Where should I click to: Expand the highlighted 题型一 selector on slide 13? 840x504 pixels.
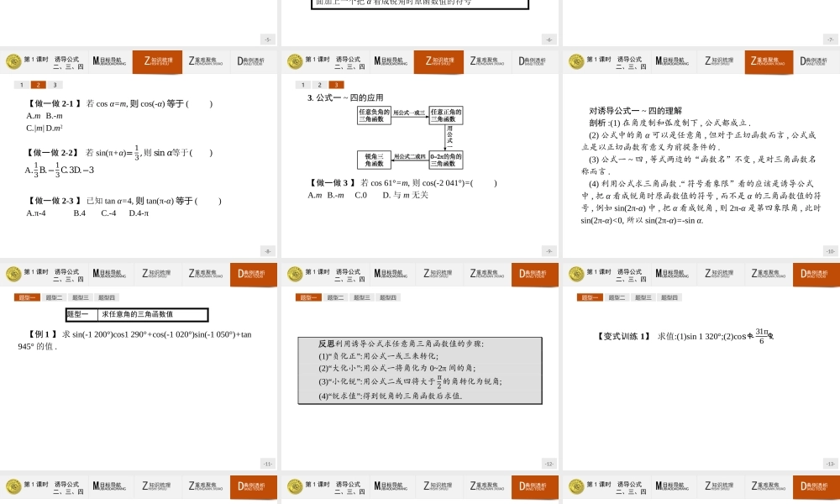tap(590, 296)
